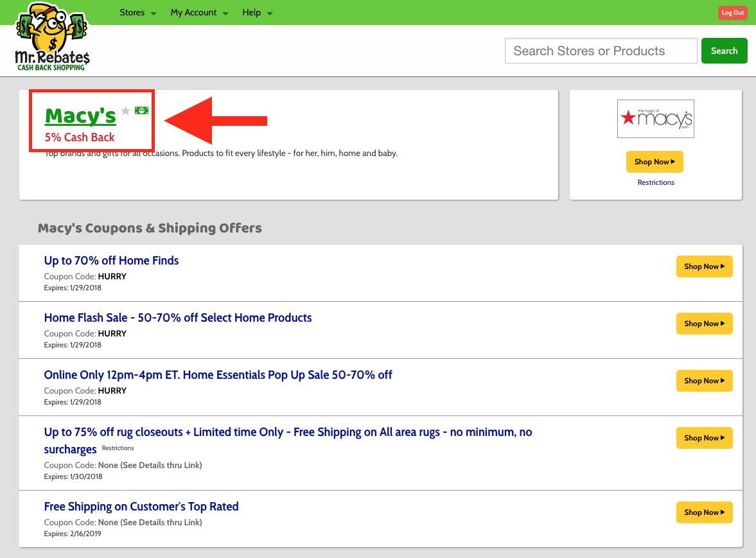Expand the Stores dropdown menu
Screen dimensions: 756x558
(x=137, y=13)
